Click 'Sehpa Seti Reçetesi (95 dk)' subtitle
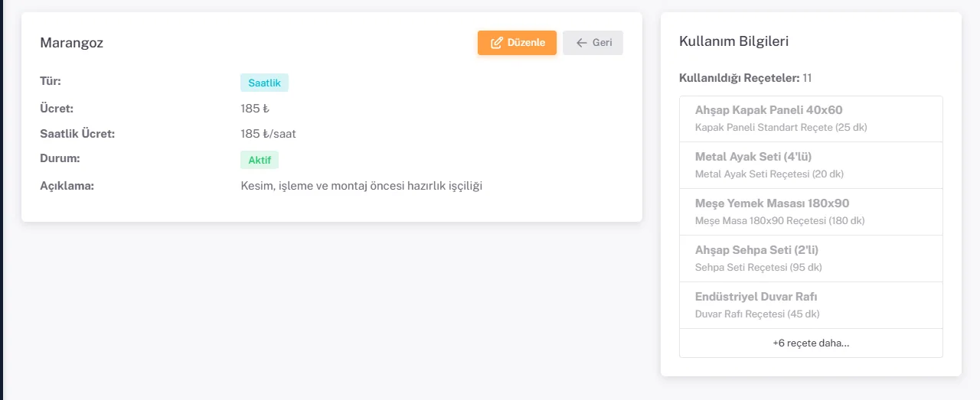Viewport: 980px width, 400px height. click(759, 268)
